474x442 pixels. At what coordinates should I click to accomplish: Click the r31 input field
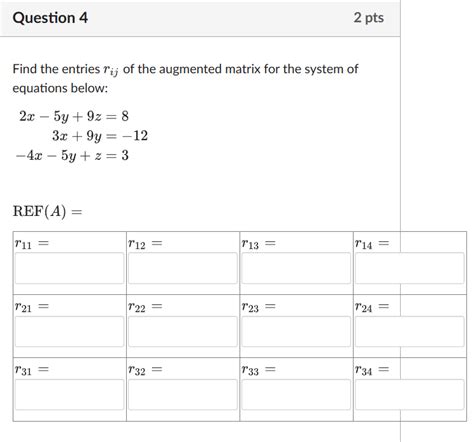[x=69, y=394]
